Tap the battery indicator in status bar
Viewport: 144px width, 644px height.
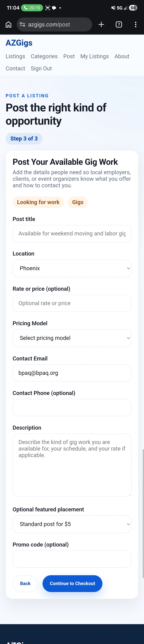[x=133, y=8]
